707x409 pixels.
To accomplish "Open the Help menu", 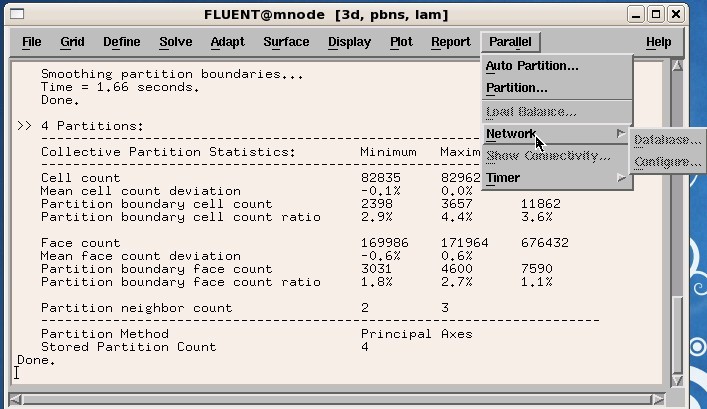I will click(x=658, y=42).
